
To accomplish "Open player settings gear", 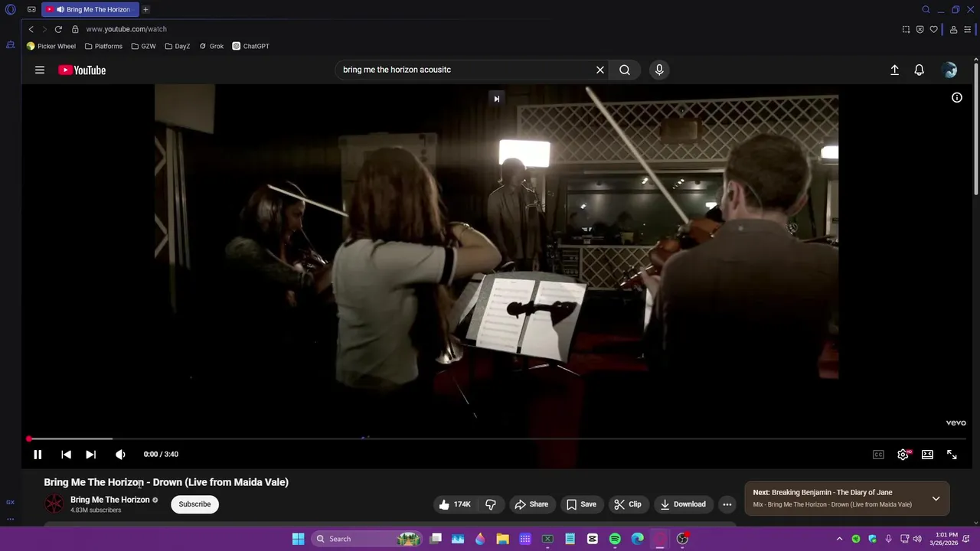I will pyautogui.click(x=903, y=455).
